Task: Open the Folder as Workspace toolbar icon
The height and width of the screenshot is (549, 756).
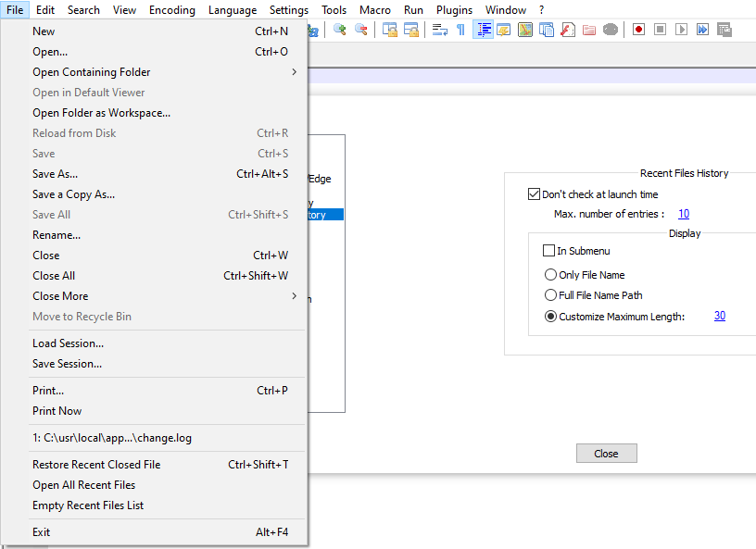Action: click(x=589, y=30)
